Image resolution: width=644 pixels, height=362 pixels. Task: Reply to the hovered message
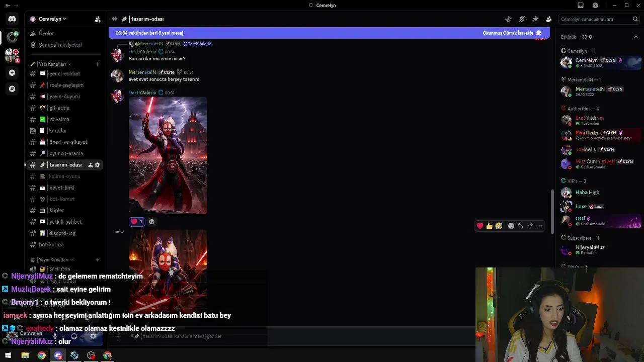(x=520, y=226)
